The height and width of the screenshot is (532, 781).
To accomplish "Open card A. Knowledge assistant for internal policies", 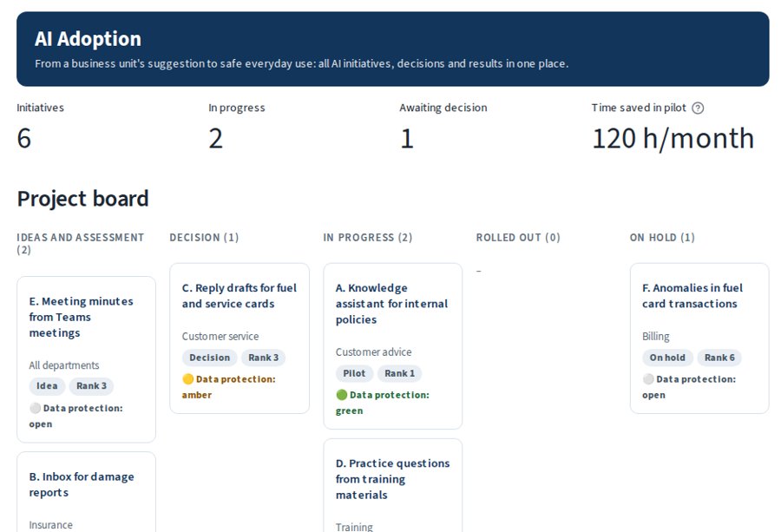I will pos(393,346).
